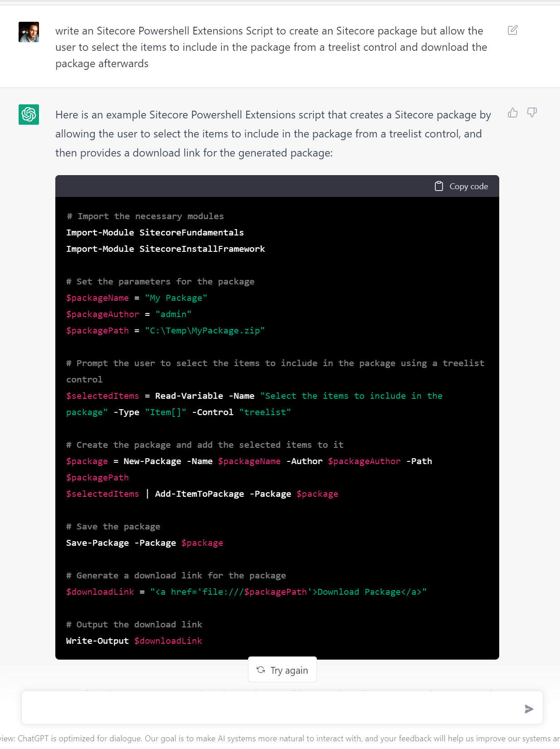
Task: Click the "# Save the package" comment
Action: [113, 527]
